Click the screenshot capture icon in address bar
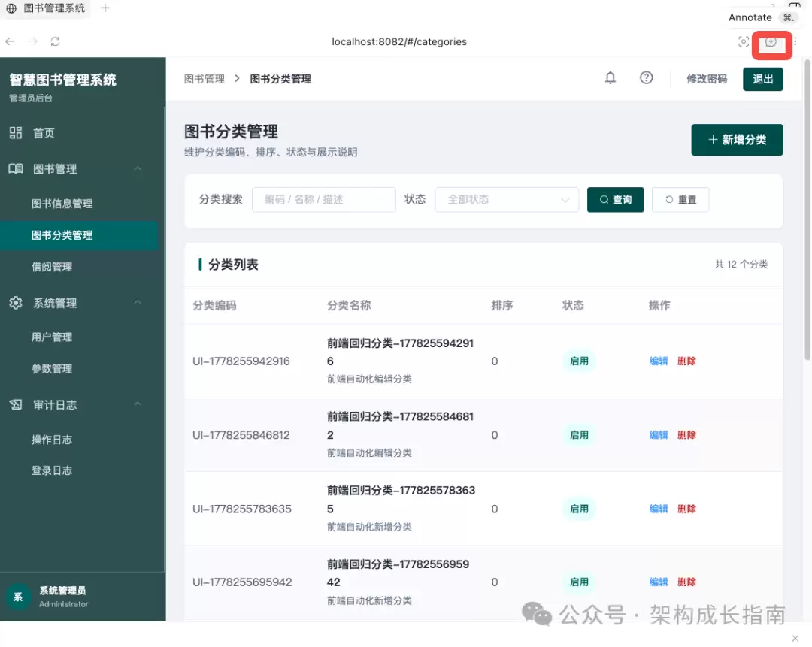 click(743, 41)
